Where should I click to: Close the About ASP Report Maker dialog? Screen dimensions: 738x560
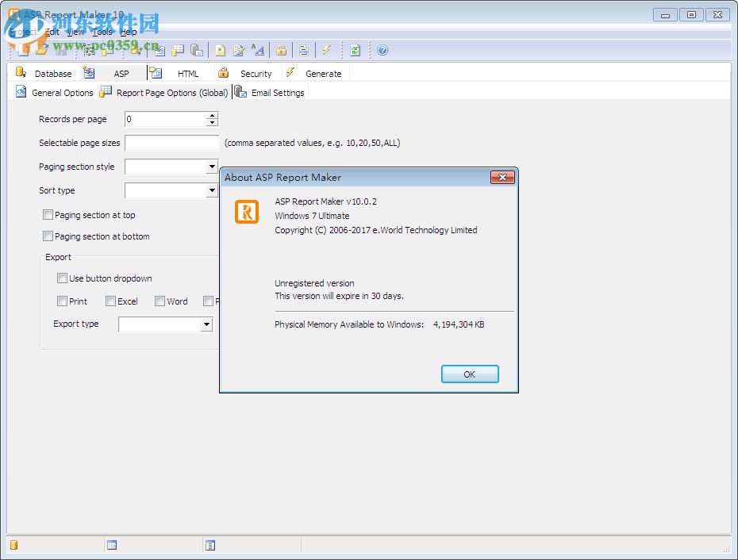(502, 178)
